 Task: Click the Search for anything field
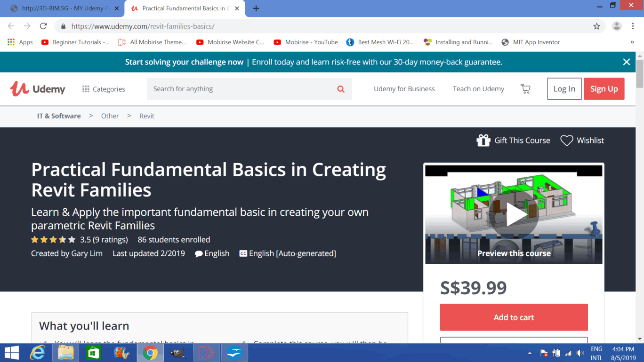click(240, 89)
